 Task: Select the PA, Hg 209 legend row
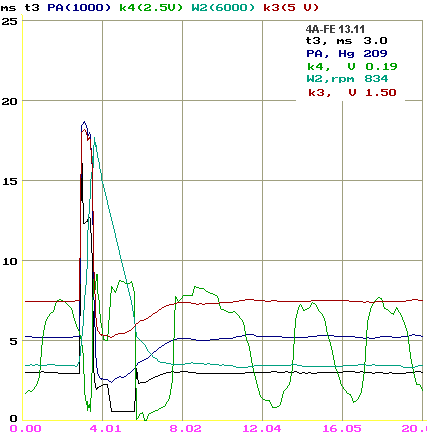(x=347, y=54)
